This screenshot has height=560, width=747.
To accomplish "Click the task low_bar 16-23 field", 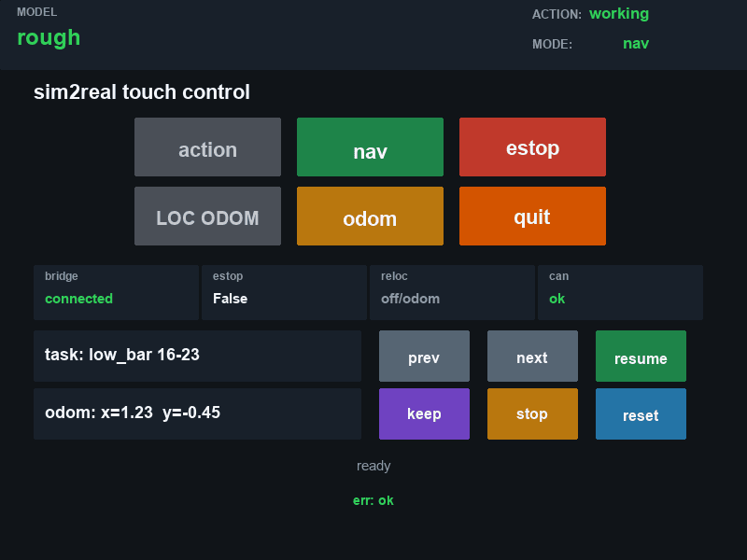I will coord(197,357).
